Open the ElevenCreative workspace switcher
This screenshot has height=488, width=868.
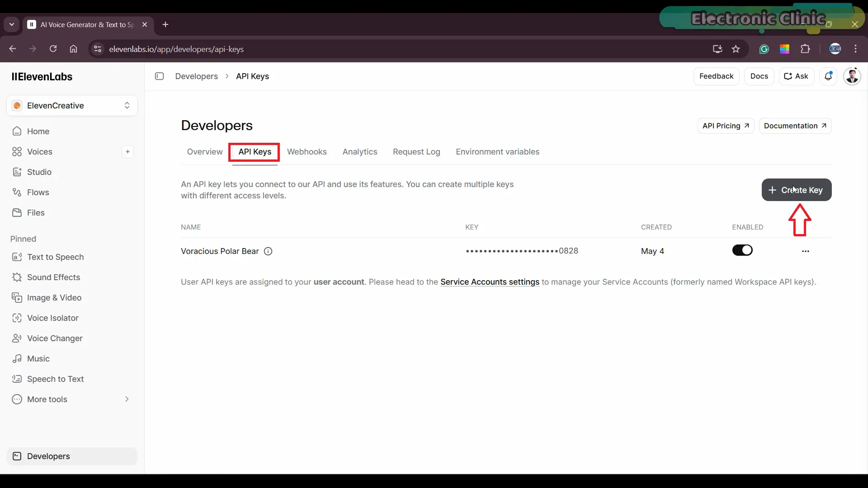point(72,106)
